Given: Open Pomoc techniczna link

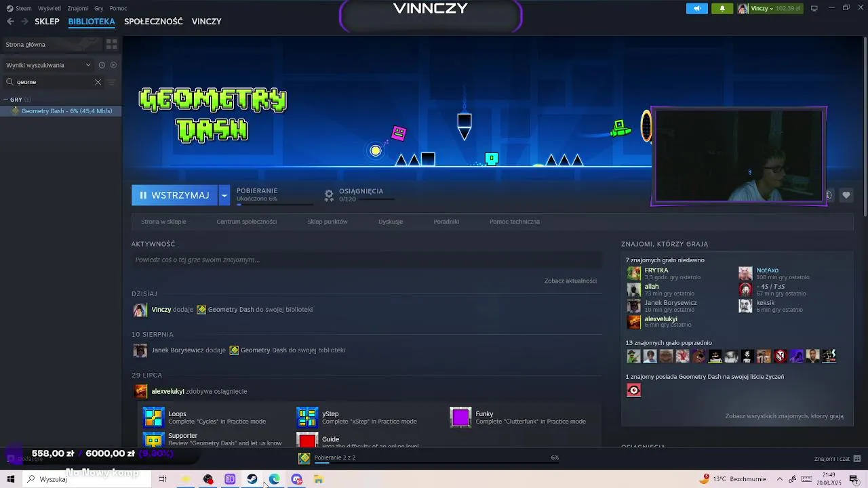Looking at the screenshot, I should tap(515, 222).
